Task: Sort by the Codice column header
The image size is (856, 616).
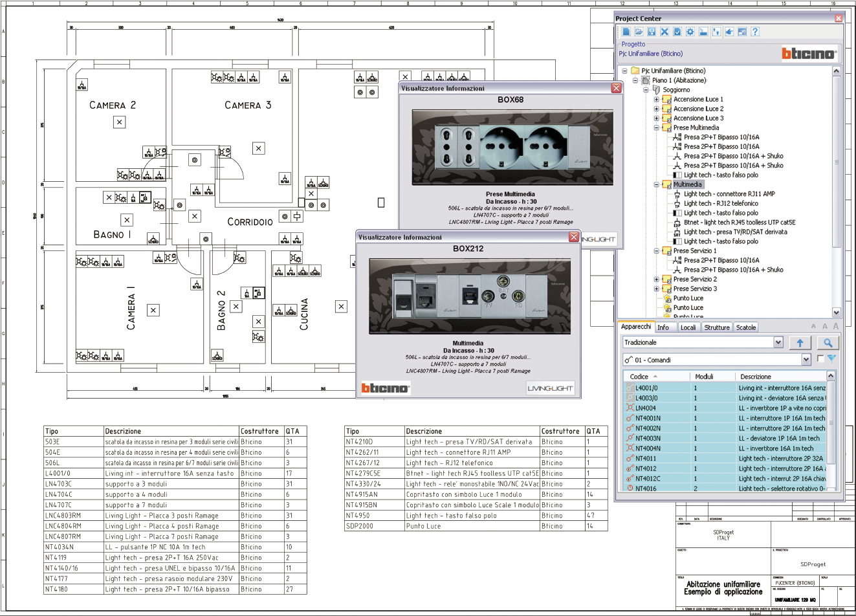Action: (656, 376)
